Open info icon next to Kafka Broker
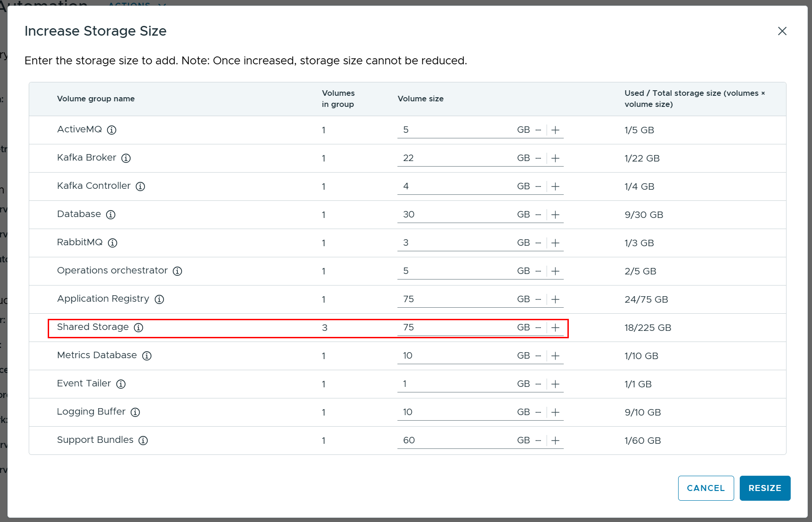The width and height of the screenshot is (812, 522). coord(126,158)
